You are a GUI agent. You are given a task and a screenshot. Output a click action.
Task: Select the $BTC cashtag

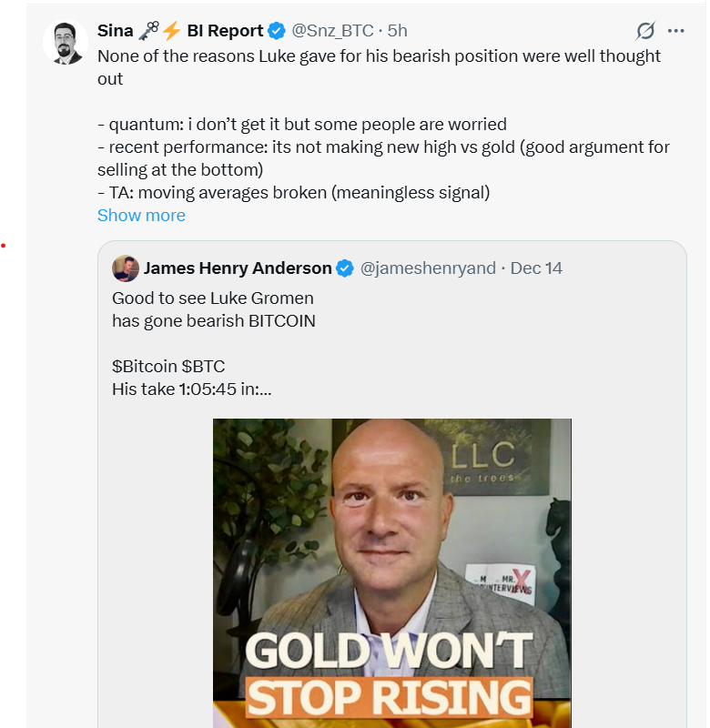click(203, 367)
